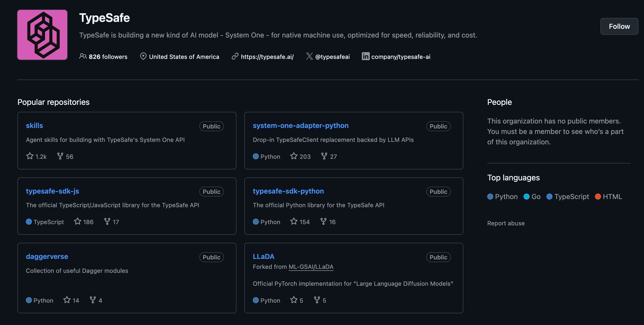Open the typesafe-sdk-js repository
The width and height of the screenshot is (644, 325).
coord(53,191)
